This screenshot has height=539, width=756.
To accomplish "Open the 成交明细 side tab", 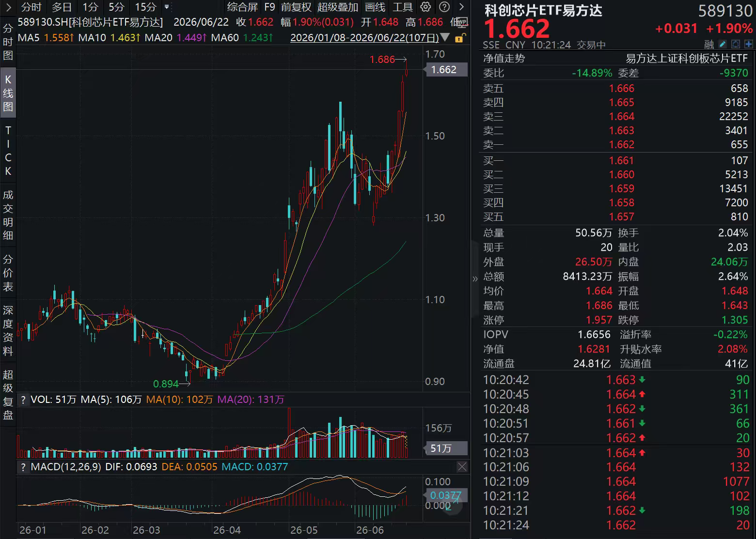I will pyautogui.click(x=8, y=215).
